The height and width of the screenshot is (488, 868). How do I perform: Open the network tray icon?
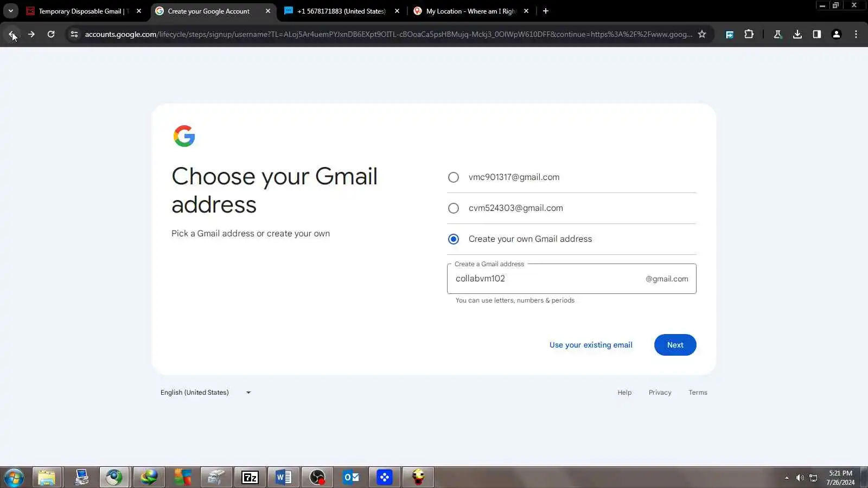click(x=813, y=478)
